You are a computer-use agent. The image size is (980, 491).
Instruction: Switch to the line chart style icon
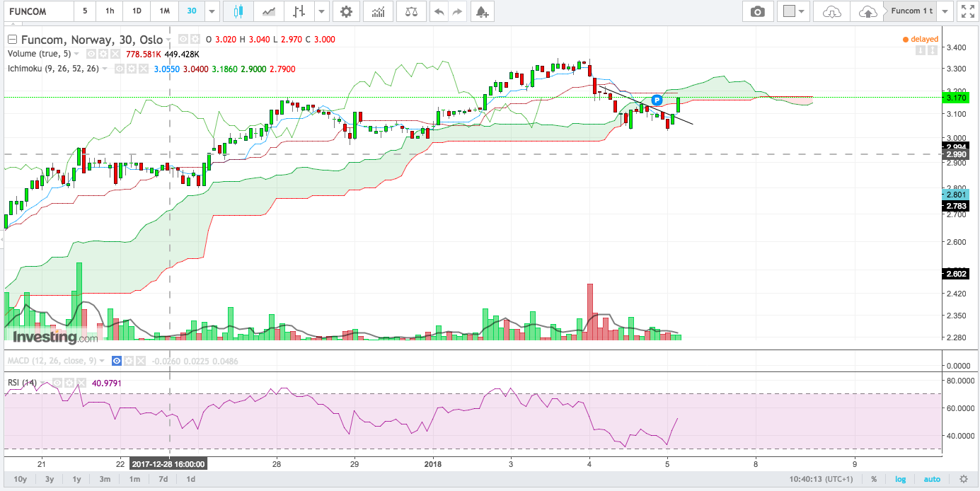(x=269, y=11)
